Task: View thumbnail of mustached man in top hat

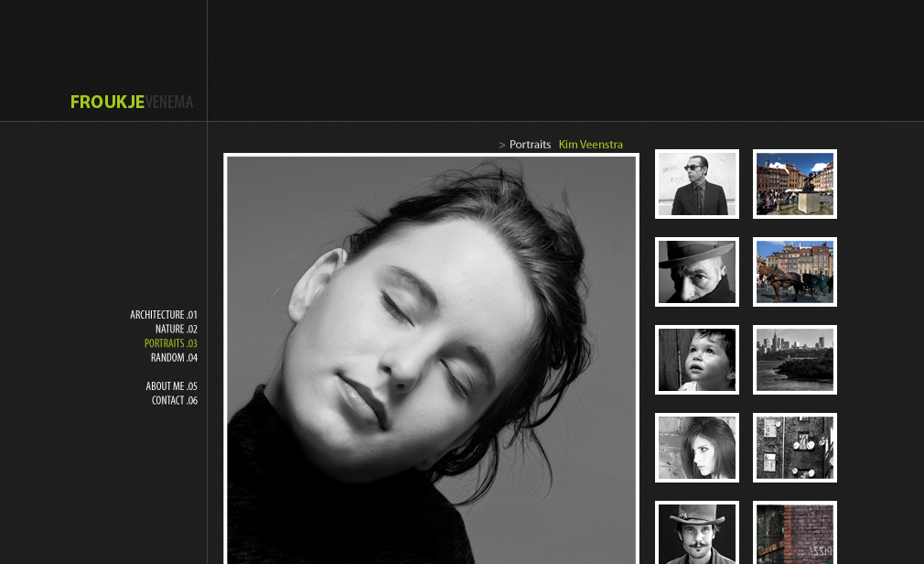Action: (696, 533)
